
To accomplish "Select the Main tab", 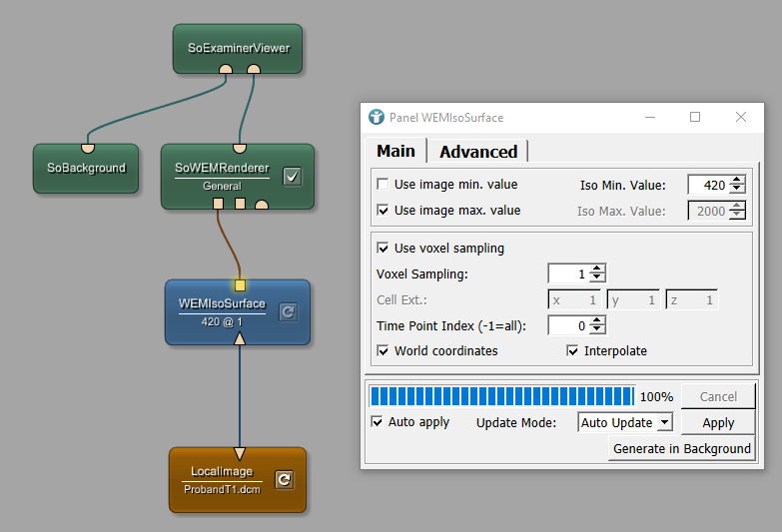I will pyautogui.click(x=395, y=151).
